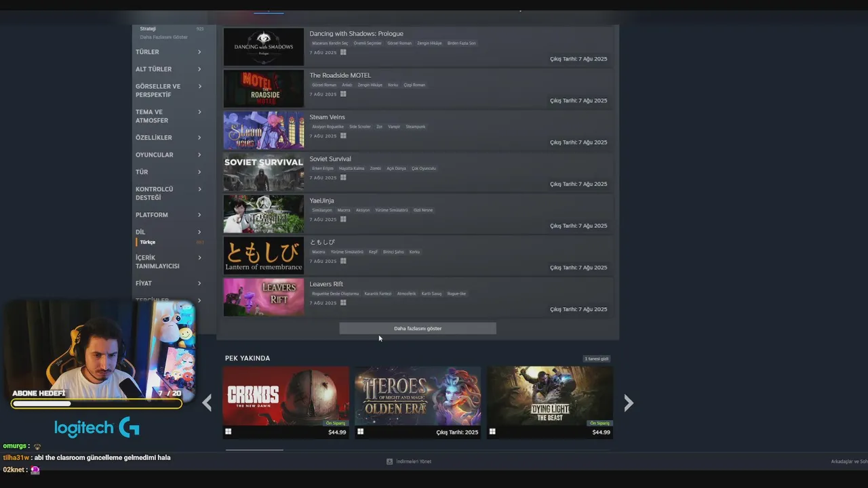Open Leavers Rift thumbnail image

coord(264,298)
